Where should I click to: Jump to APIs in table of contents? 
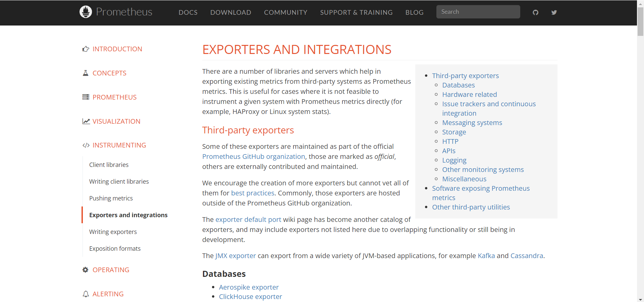tap(448, 151)
